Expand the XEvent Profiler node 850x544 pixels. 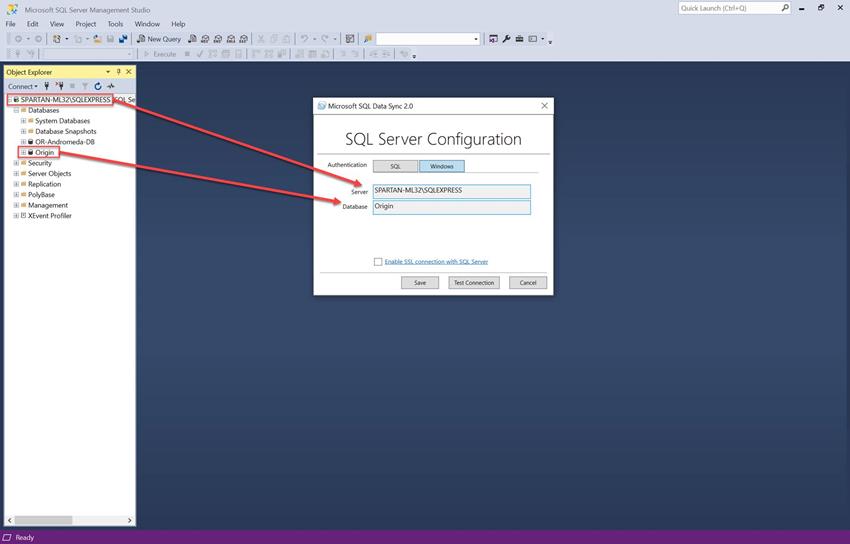point(16,216)
